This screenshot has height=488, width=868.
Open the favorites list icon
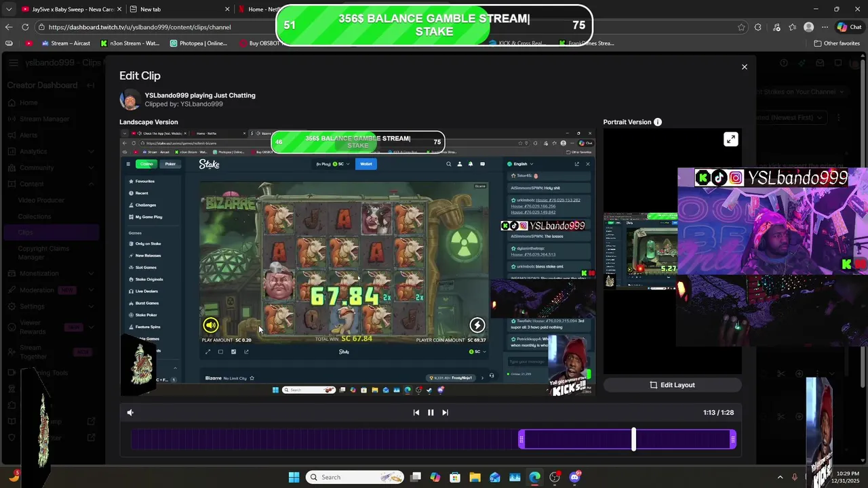click(792, 27)
